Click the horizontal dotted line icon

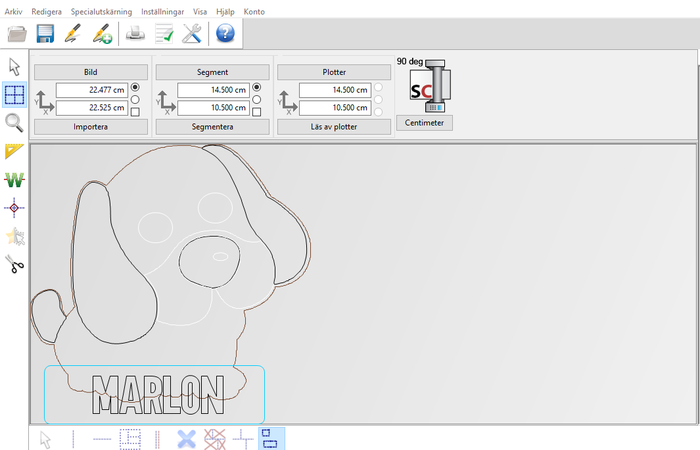102,440
